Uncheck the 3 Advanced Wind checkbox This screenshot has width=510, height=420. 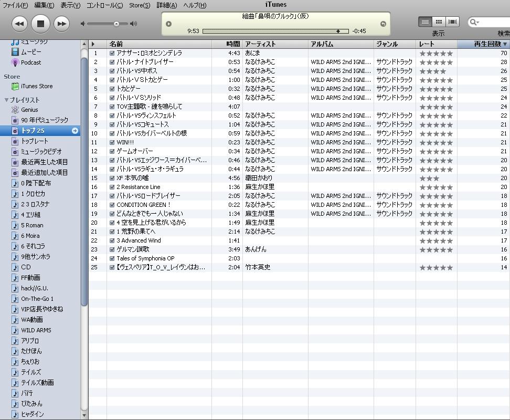[112, 240]
